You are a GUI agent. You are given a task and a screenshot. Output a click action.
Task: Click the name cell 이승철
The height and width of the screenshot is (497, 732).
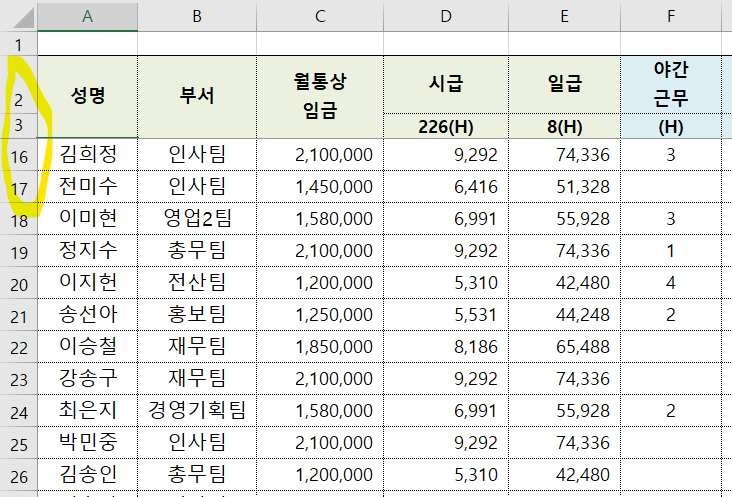[x=87, y=347]
